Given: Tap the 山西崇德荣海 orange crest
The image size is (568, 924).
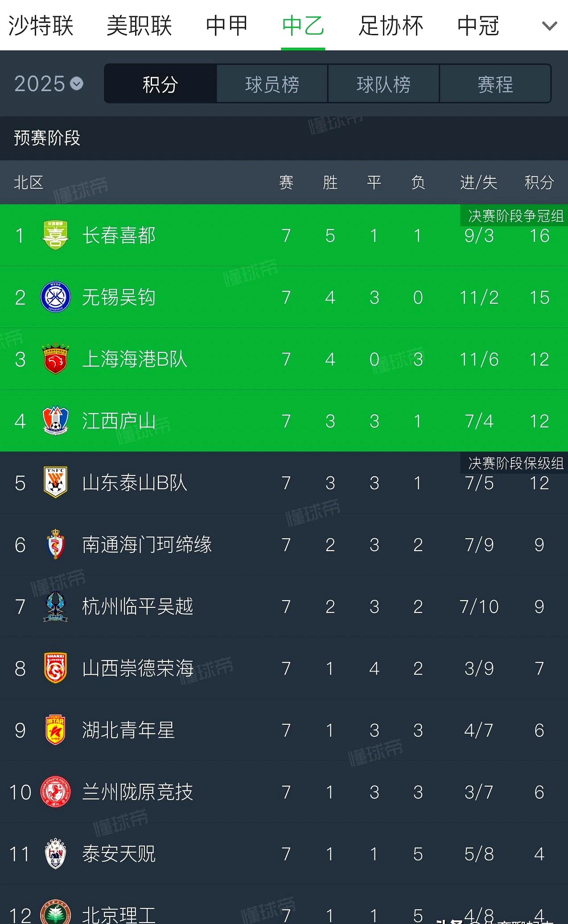Looking at the screenshot, I should (x=55, y=668).
